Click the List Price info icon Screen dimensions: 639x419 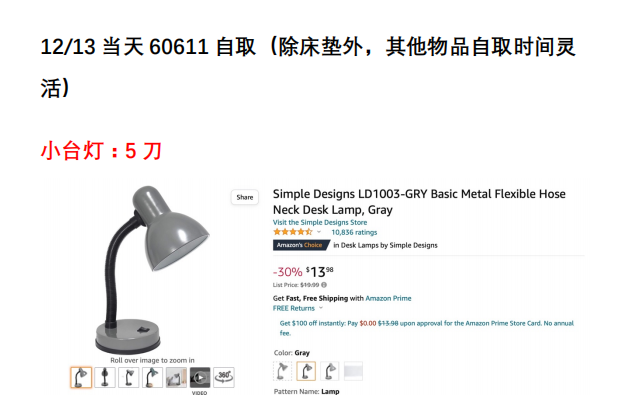click(324, 285)
